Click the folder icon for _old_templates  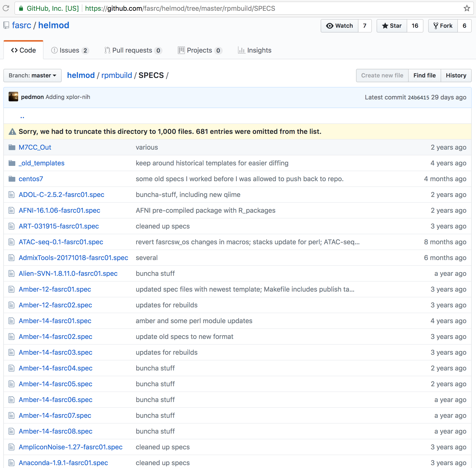(x=12, y=163)
